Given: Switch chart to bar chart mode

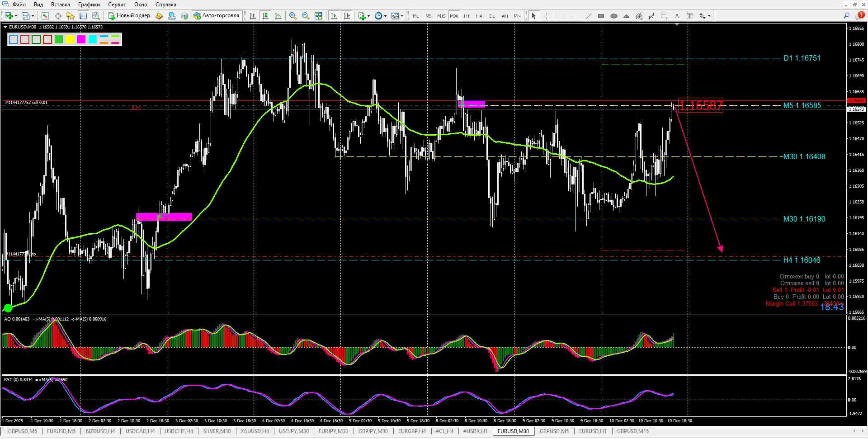Looking at the screenshot, I should click(x=253, y=16).
